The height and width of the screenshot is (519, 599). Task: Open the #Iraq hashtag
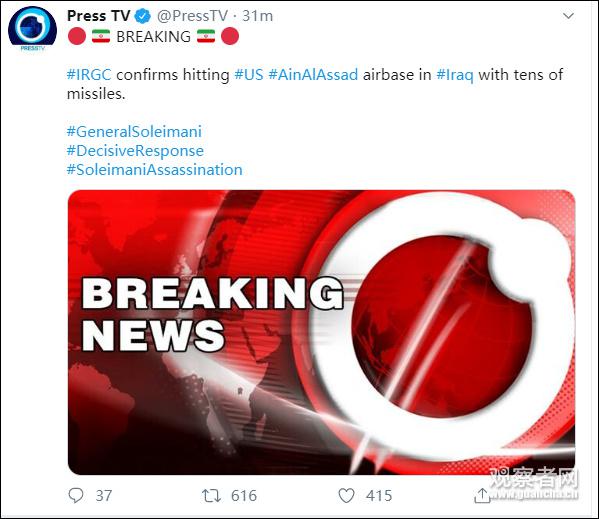tap(455, 74)
